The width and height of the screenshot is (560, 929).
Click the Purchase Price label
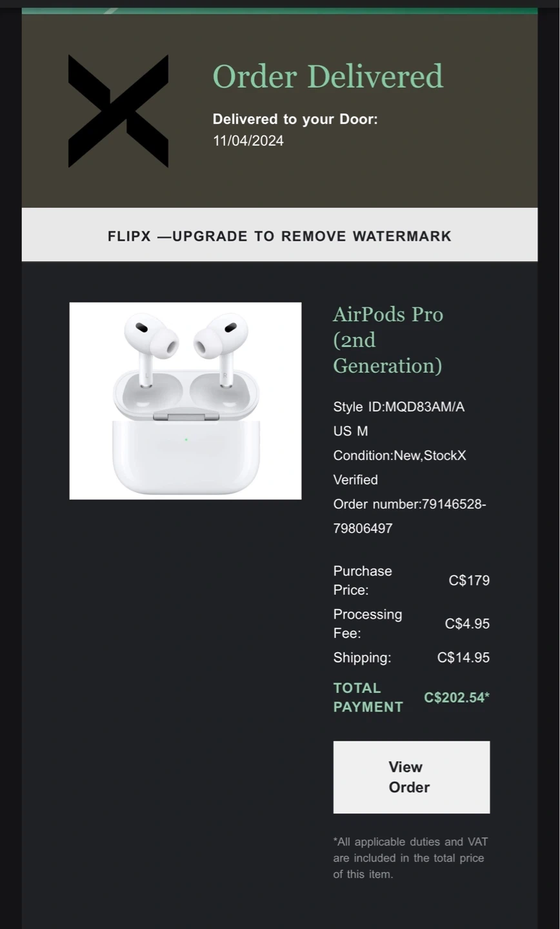point(363,581)
